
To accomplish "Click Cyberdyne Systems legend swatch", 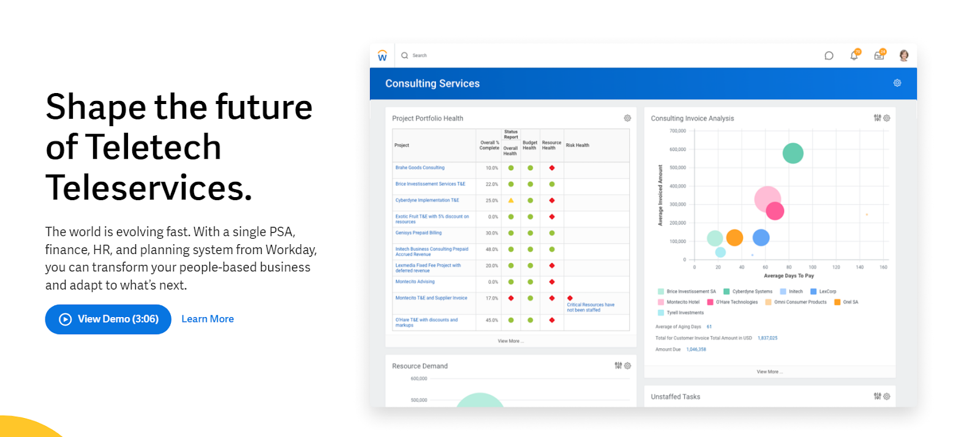I will [x=726, y=292].
